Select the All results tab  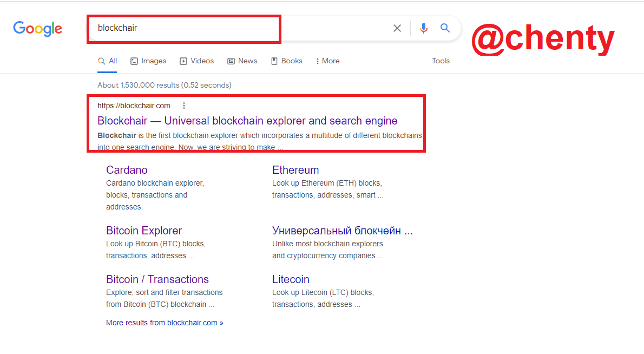pos(108,61)
